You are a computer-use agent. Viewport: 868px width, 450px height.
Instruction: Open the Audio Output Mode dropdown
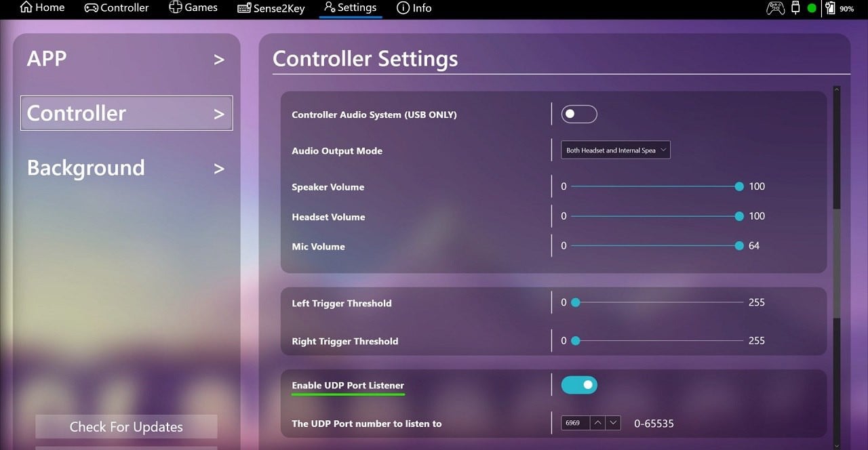[616, 150]
